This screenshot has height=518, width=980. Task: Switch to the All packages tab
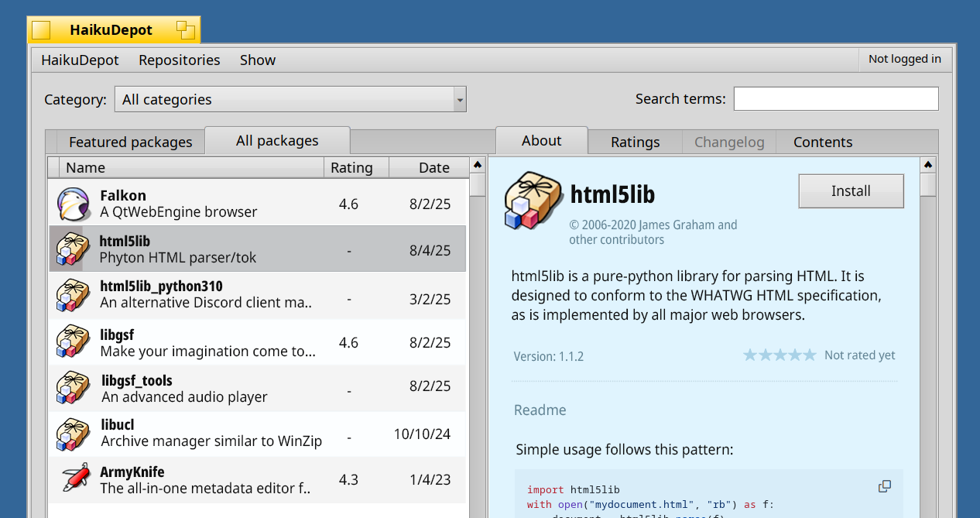(277, 141)
